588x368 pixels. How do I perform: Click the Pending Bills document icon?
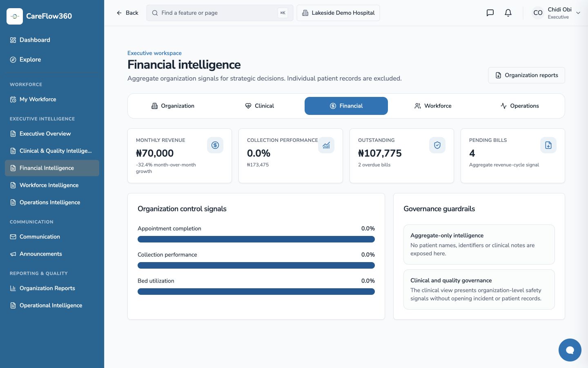[548, 145]
